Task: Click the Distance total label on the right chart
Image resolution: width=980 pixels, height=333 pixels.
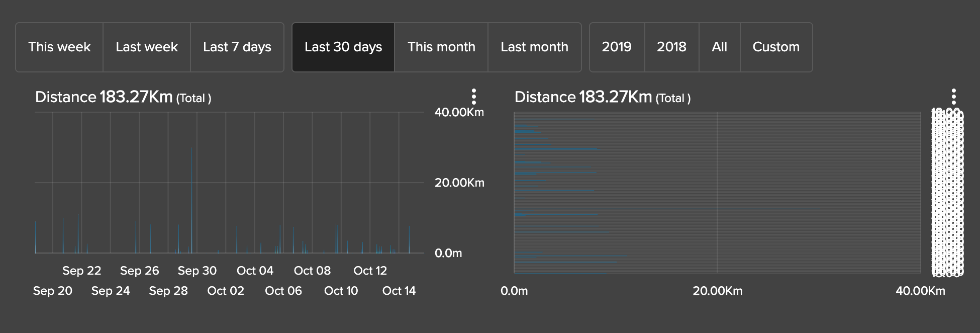Action: tap(603, 97)
